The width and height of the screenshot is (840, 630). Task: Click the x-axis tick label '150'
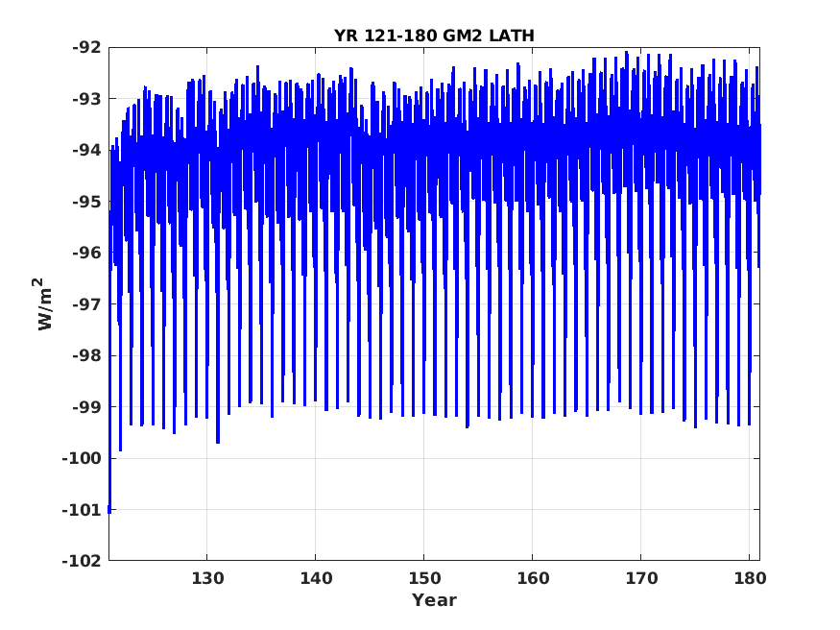tap(424, 578)
